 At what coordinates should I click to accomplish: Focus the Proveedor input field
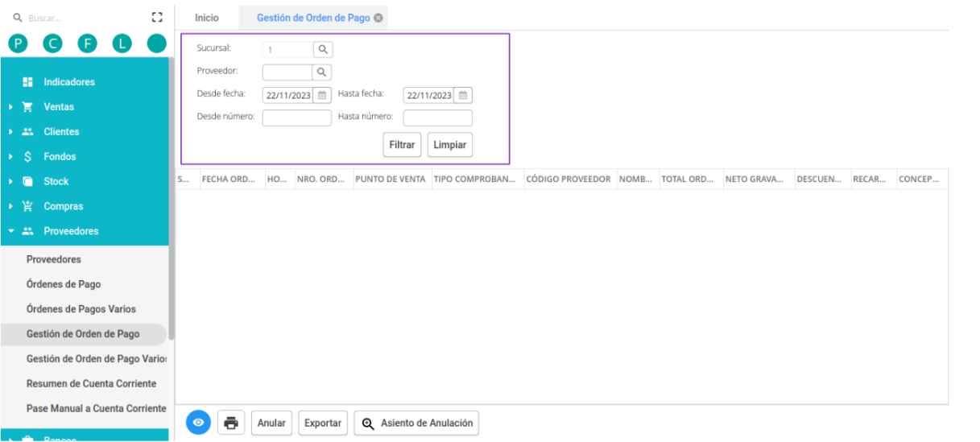[287, 72]
